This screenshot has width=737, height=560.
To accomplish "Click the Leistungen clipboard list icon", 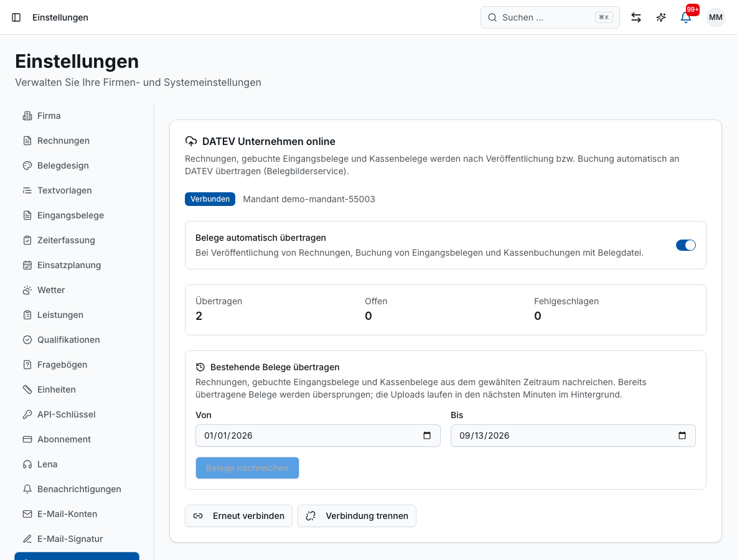I will click(27, 315).
